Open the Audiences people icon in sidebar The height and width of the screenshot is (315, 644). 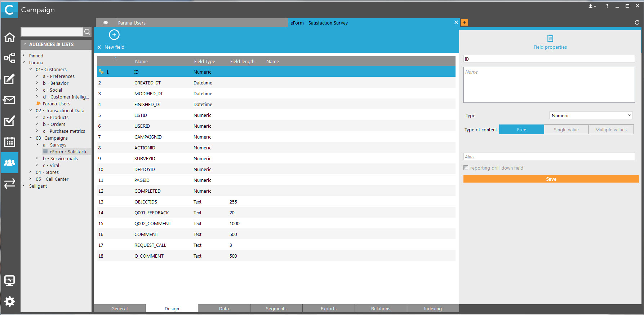coord(10,163)
